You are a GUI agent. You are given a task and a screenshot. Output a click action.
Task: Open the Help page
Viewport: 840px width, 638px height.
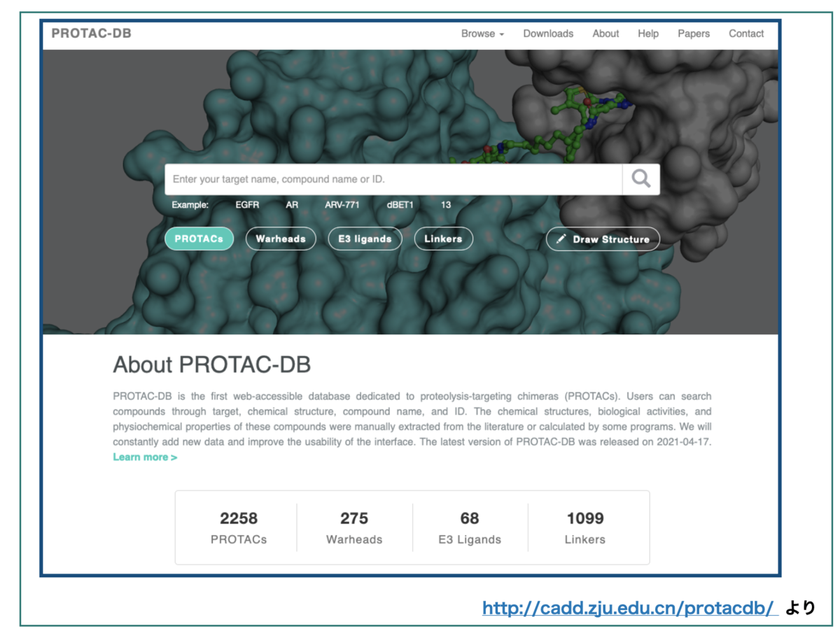point(648,34)
